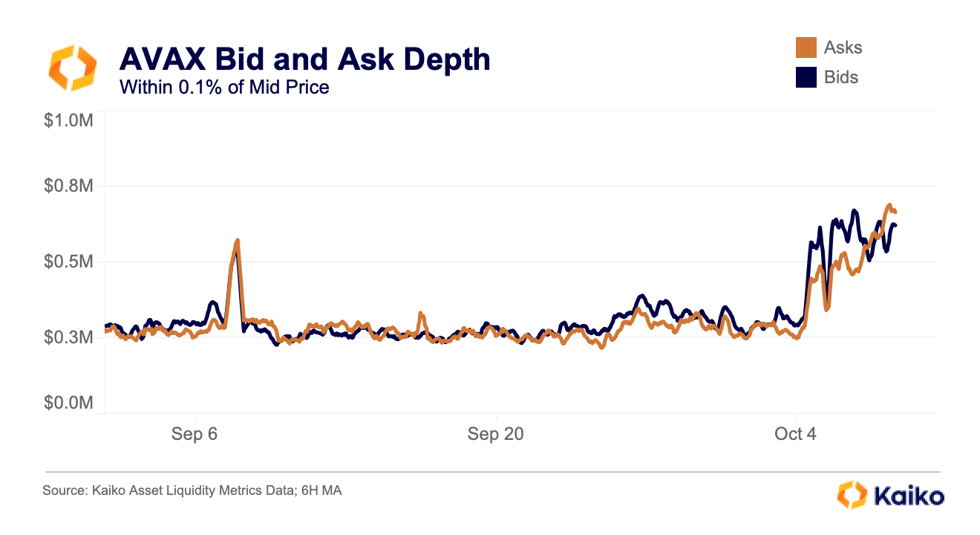Image resolution: width=980 pixels, height=535 pixels.
Task: Click the orange Kaiko logo beside title
Action: 72,68
